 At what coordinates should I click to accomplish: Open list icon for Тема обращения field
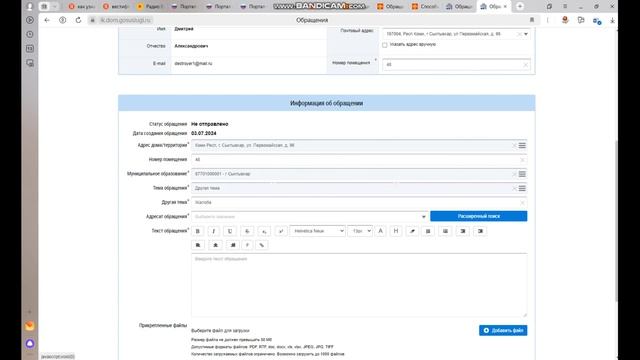(x=522, y=188)
